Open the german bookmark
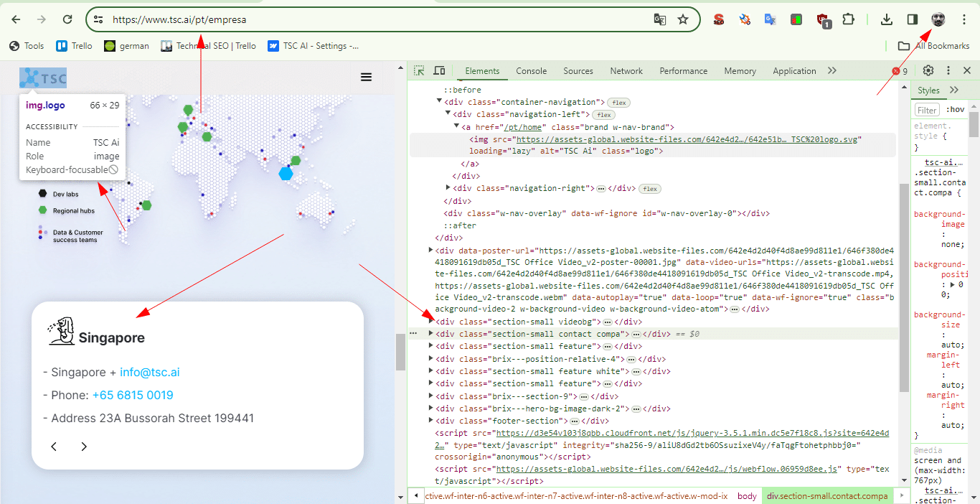 click(126, 46)
